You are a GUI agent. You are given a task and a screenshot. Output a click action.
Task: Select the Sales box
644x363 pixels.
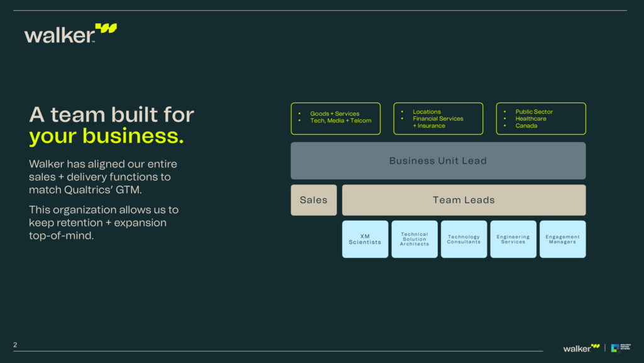(x=314, y=200)
